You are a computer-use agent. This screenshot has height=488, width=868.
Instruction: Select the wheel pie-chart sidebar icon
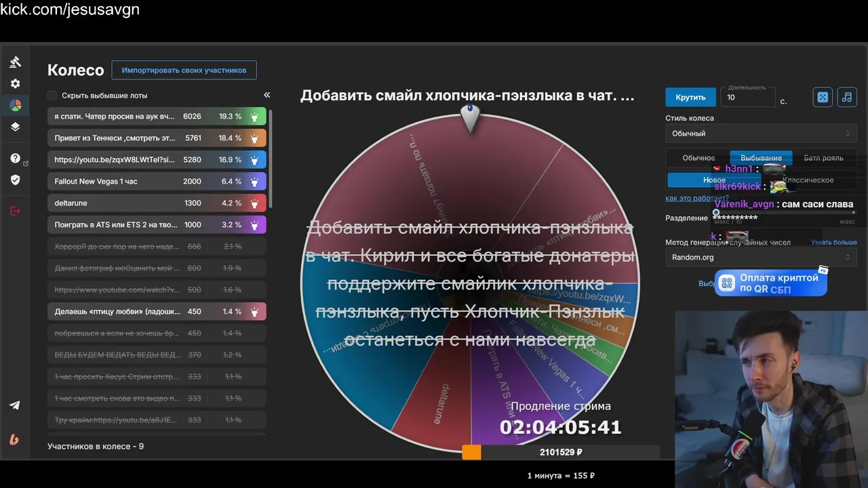tap(15, 105)
